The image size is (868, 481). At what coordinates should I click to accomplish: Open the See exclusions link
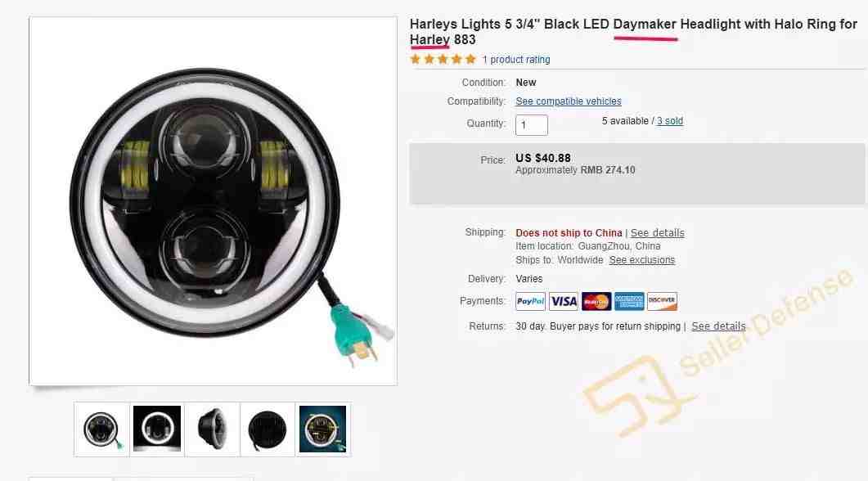pos(642,260)
